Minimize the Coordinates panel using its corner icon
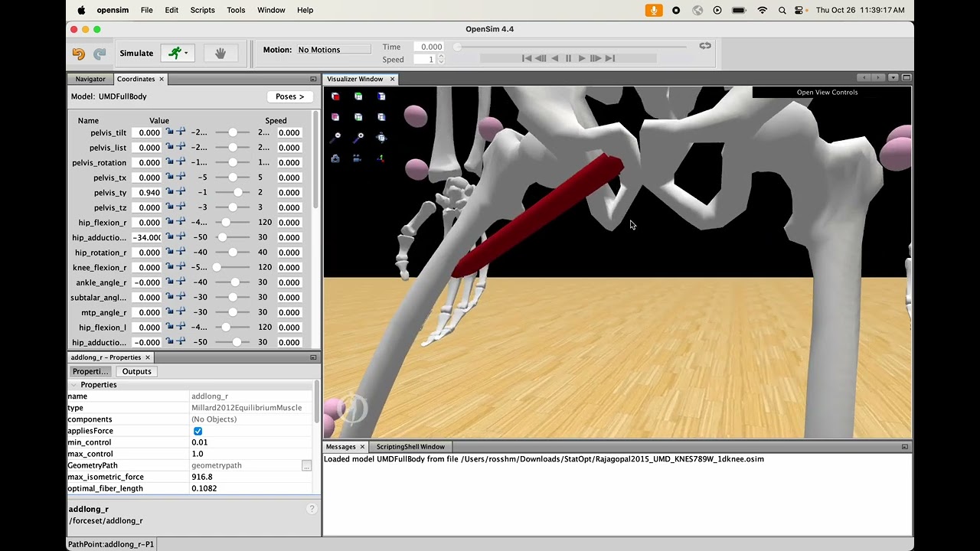Screen dimensions: 980x551 pyautogui.click(x=313, y=79)
